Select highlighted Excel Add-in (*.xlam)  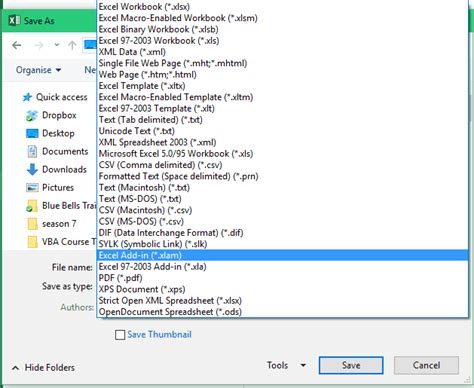pos(282,255)
